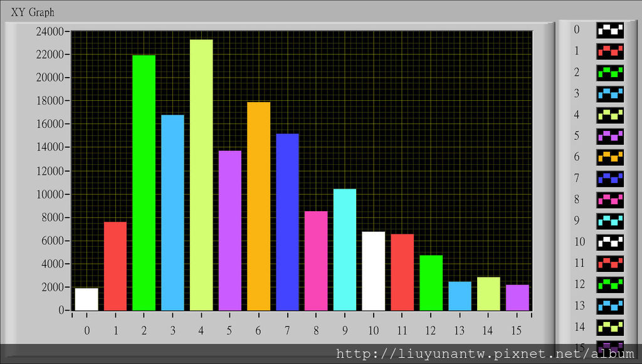Select legend label 5
Screen dimensions: 642x364
pyautogui.click(x=577, y=136)
